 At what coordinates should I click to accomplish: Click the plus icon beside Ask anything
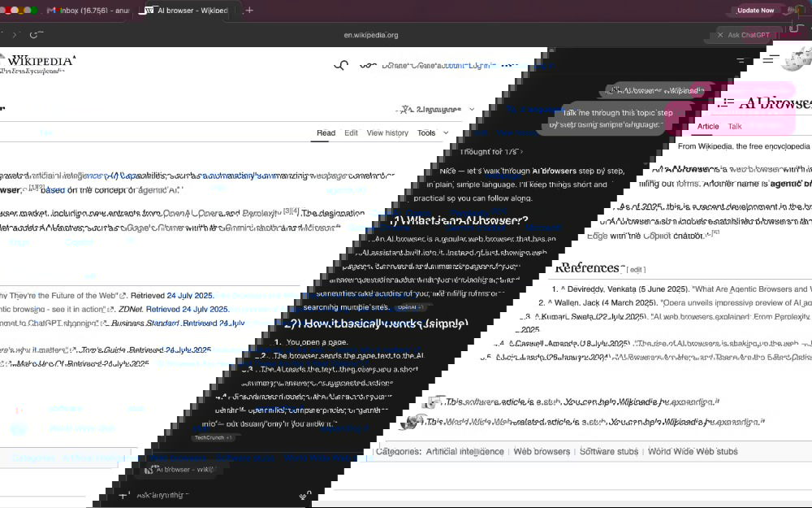123,495
